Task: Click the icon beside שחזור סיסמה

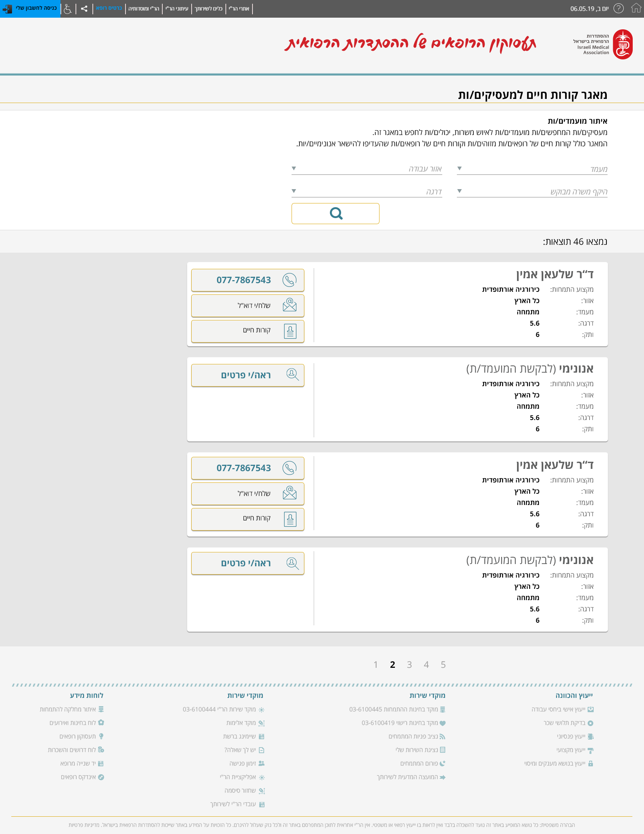Action: click(262, 790)
